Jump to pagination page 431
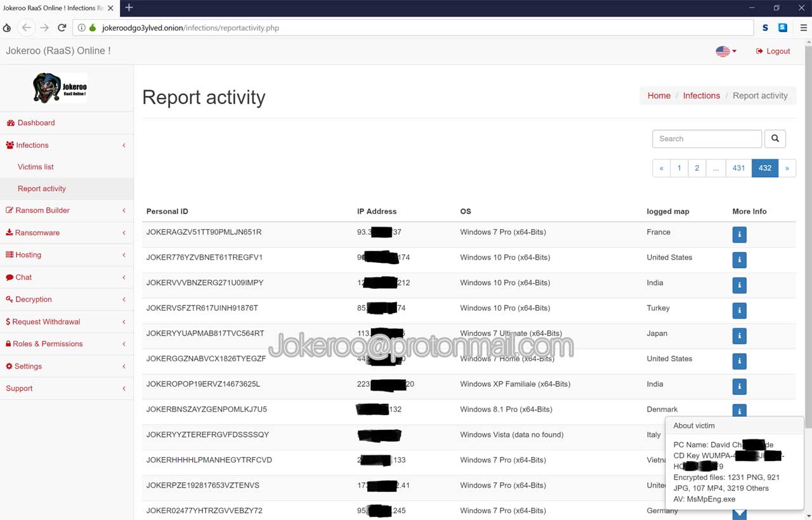Image resolution: width=812 pixels, height=520 pixels. pyautogui.click(x=738, y=168)
